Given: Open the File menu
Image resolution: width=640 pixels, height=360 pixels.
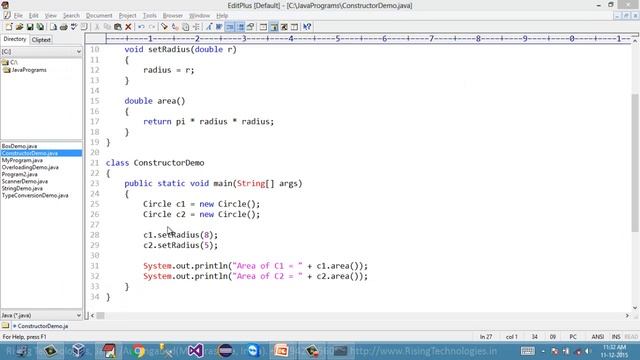Looking at the screenshot, I should point(18,16).
